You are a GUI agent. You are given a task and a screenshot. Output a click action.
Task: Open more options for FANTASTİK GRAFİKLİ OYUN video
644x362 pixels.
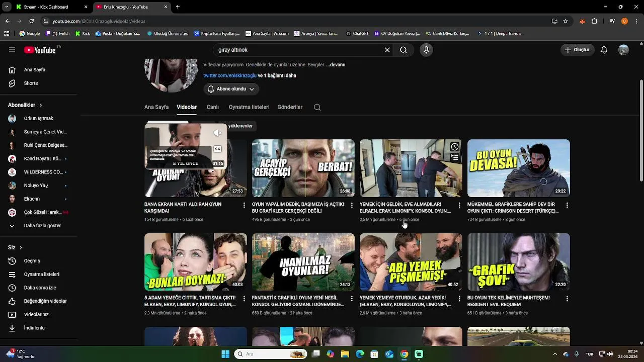tap(352, 299)
